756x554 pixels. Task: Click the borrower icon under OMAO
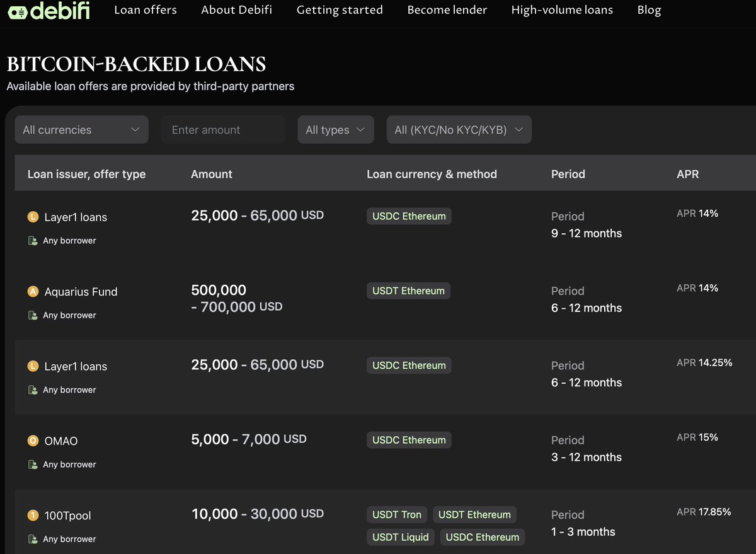33,465
